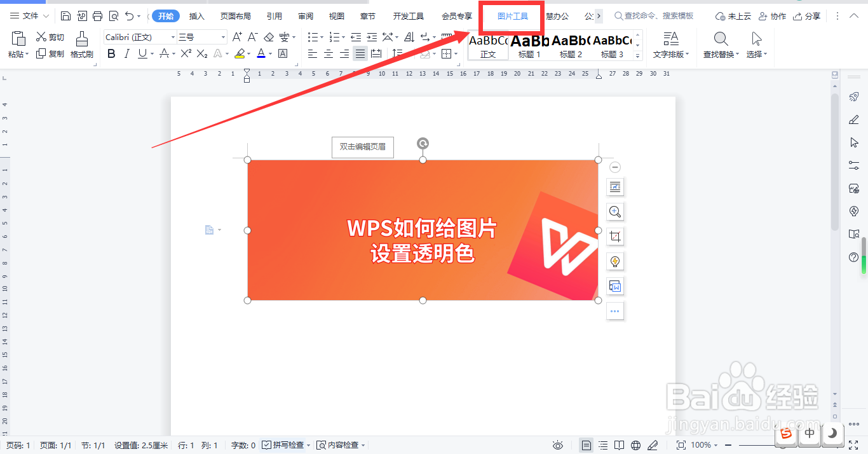Toggle Bold formatting

pyautogui.click(x=111, y=54)
